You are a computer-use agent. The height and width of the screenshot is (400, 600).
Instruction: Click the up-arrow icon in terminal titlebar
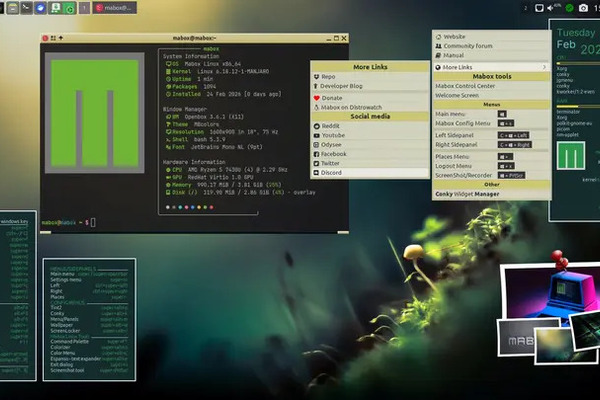60,38
